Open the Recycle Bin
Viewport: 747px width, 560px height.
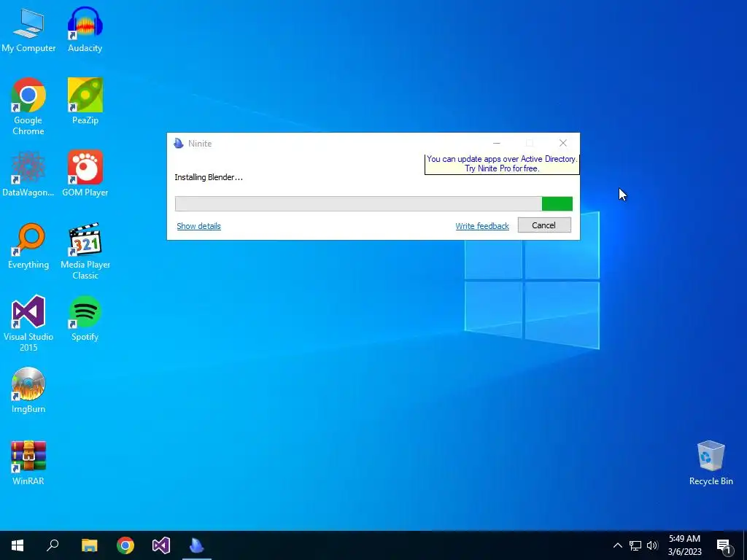[x=711, y=463]
